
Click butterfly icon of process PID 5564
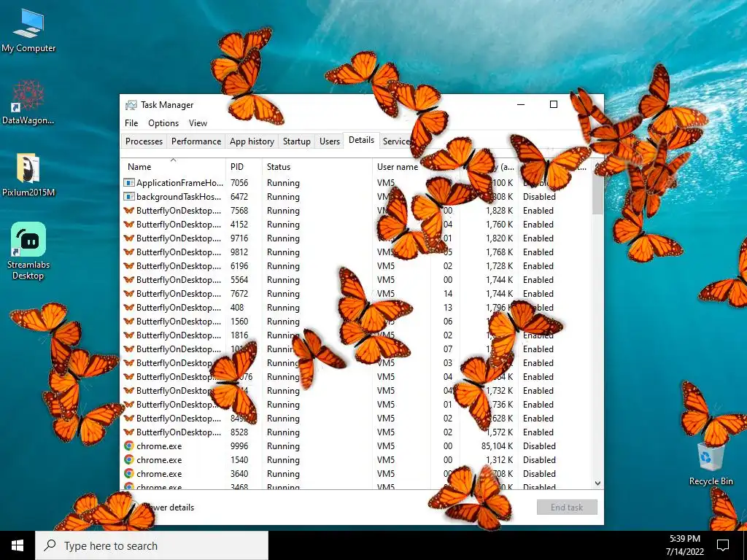point(128,279)
